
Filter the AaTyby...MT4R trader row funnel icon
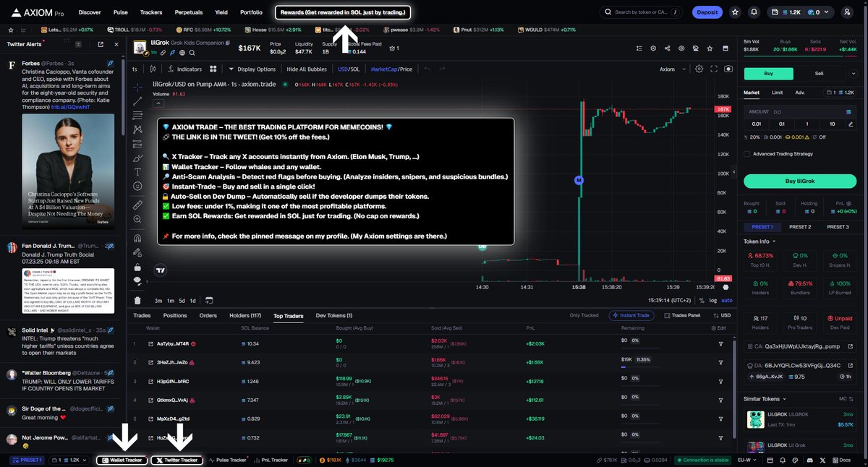point(720,343)
